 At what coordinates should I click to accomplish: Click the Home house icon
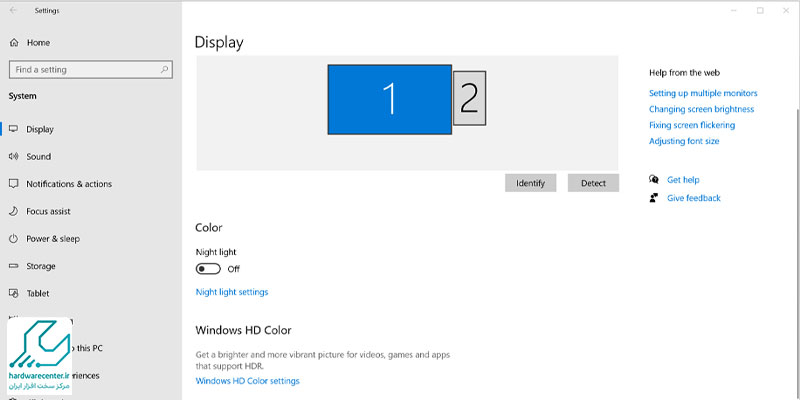[x=14, y=43]
